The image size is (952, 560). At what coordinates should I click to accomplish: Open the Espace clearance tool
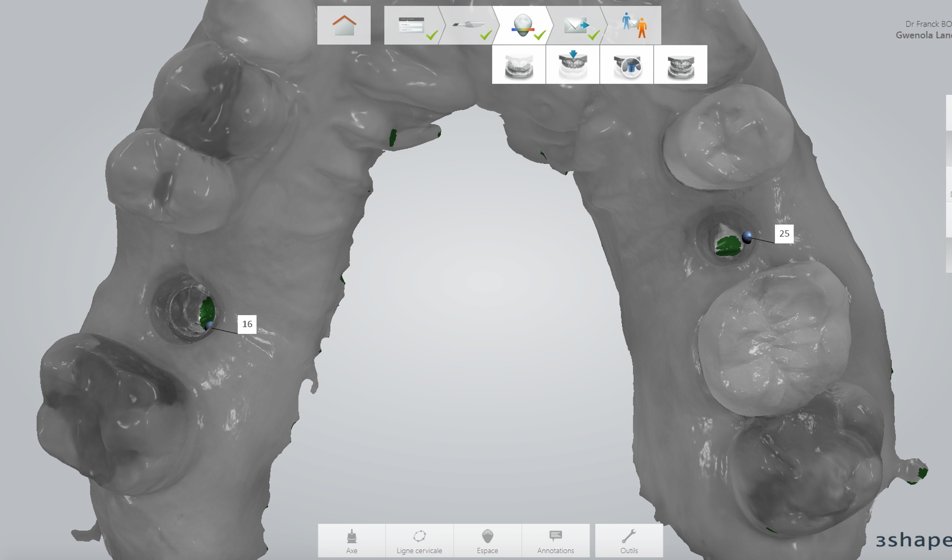click(x=487, y=541)
